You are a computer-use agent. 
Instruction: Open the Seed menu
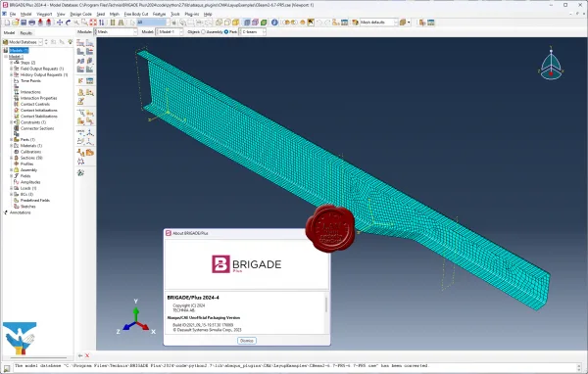[101, 15]
